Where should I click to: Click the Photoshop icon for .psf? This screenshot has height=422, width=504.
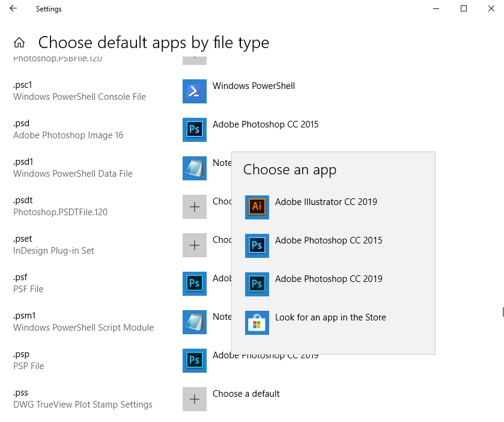tap(195, 284)
